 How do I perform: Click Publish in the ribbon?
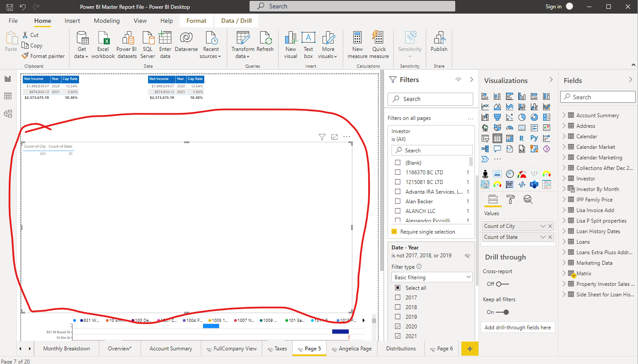[x=439, y=43]
